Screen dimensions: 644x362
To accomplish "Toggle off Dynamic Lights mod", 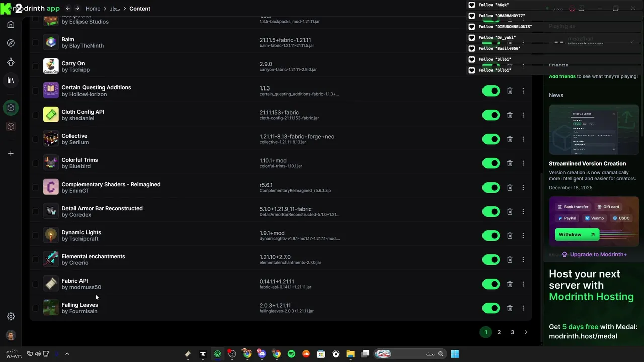I will pos(491,235).
